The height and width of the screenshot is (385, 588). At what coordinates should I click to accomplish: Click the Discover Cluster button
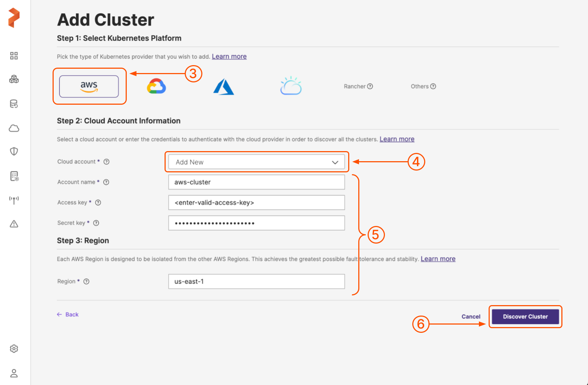(525, 317)
